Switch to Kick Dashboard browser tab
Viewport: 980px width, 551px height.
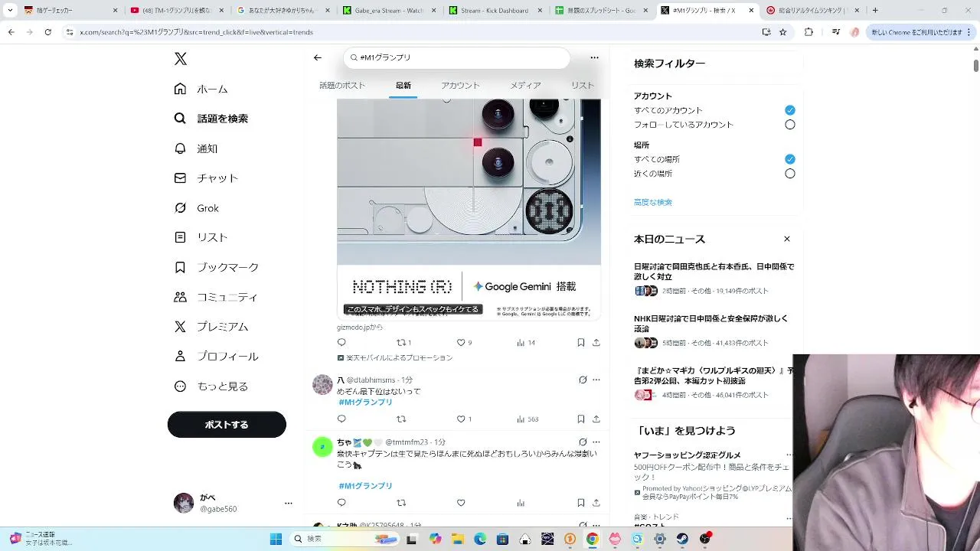[496, 10]
